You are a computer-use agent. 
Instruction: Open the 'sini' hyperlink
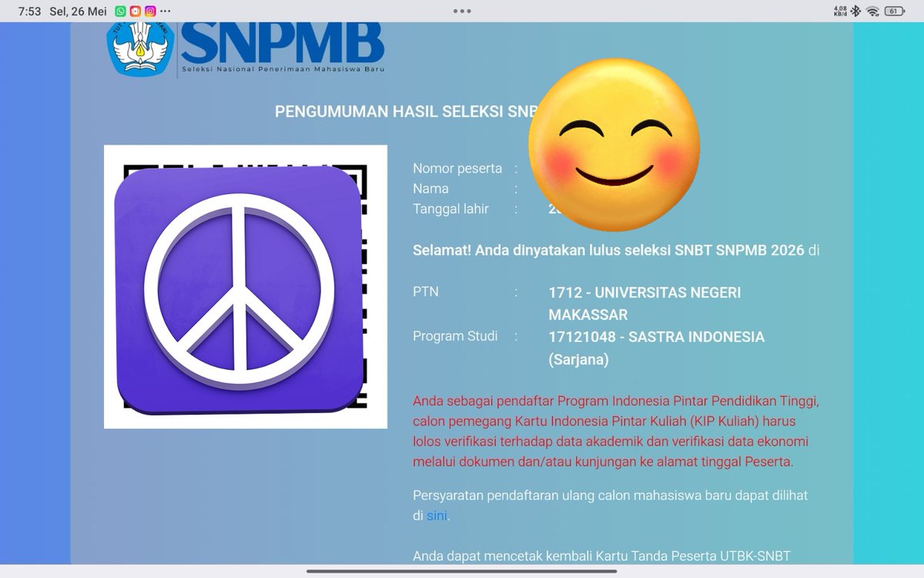[437, 516]
